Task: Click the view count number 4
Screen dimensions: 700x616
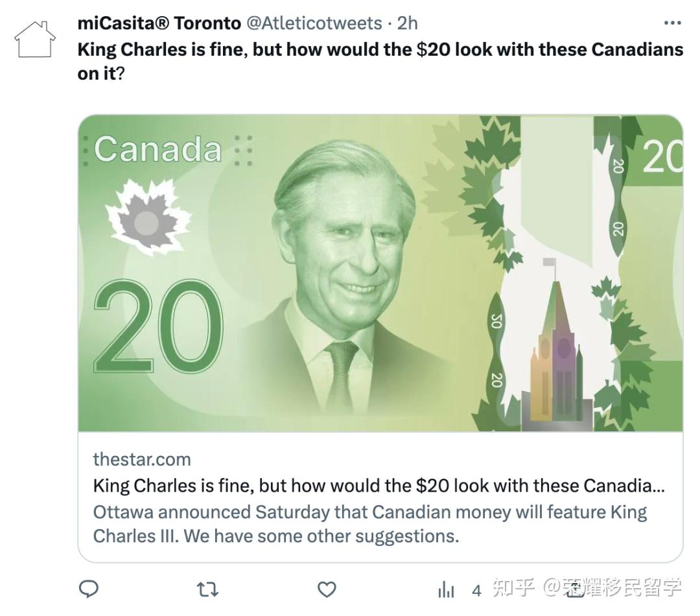Action: [476, 590]
